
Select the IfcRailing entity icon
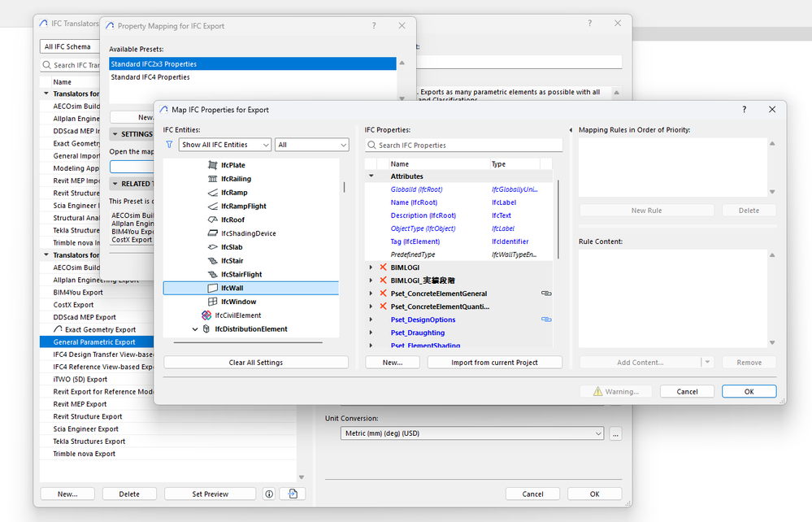(x=212, y=179)
